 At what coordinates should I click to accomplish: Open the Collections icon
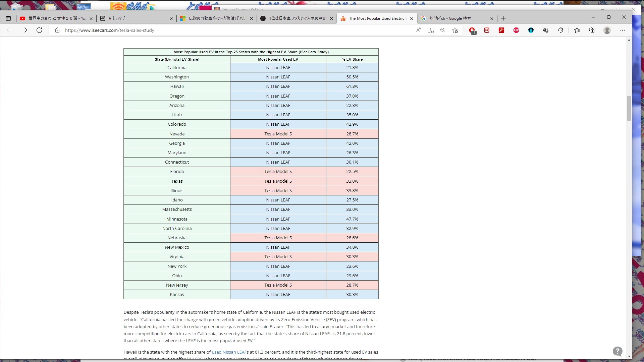point(592,30)
